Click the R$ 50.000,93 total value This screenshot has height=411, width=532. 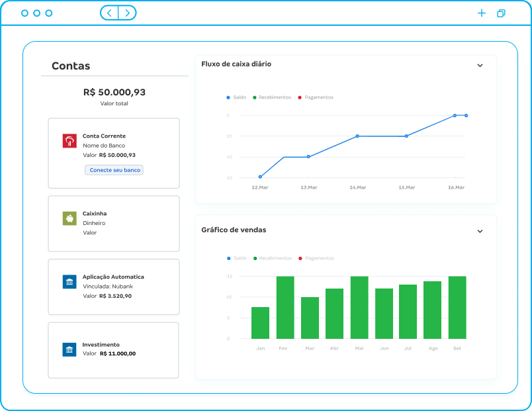[114, 92]
